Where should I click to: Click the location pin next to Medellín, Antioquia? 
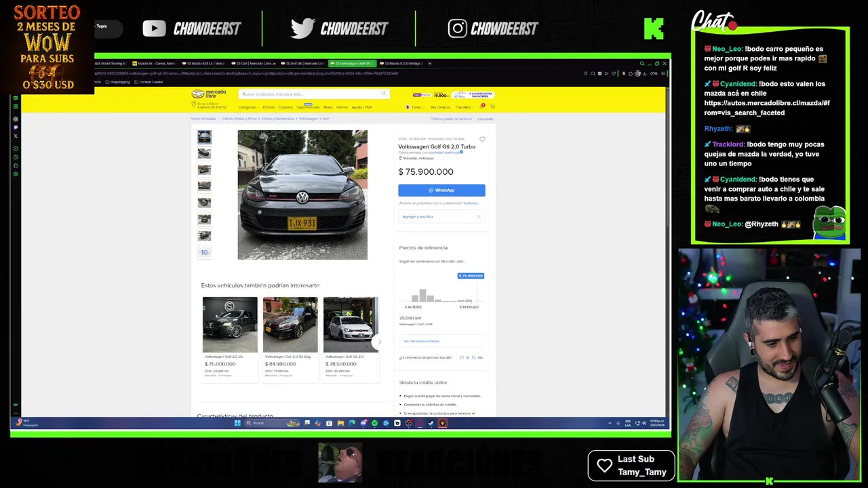tap(400, 158)
